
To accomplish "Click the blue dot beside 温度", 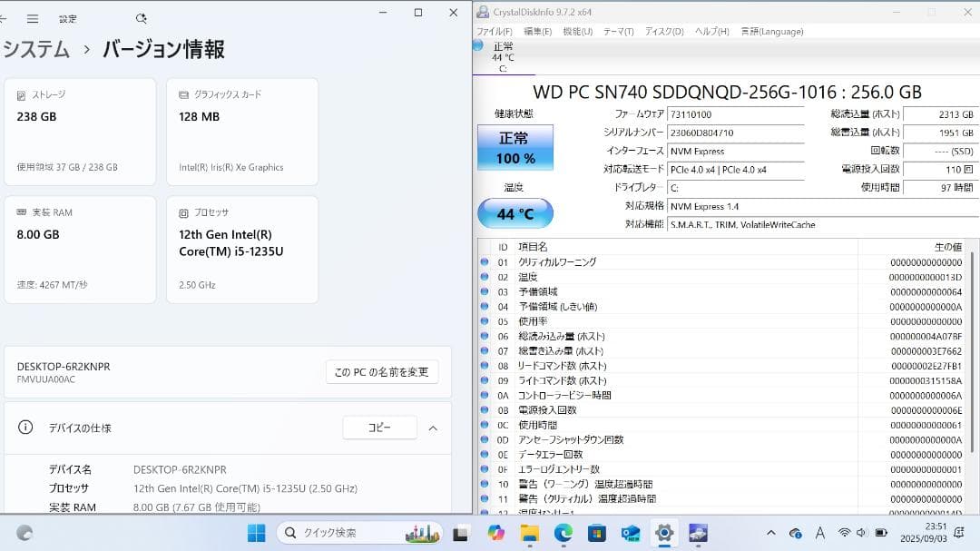I will (484, 277).
